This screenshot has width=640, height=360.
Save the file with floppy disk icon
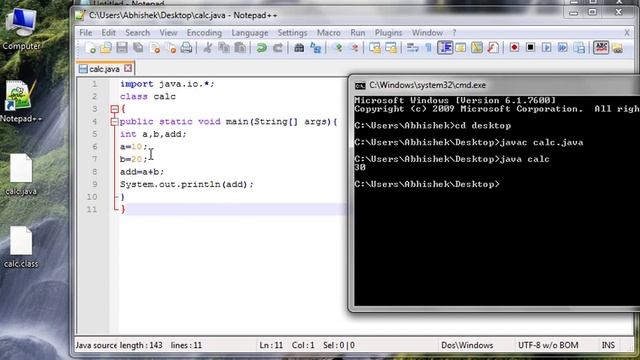point(122,48)
